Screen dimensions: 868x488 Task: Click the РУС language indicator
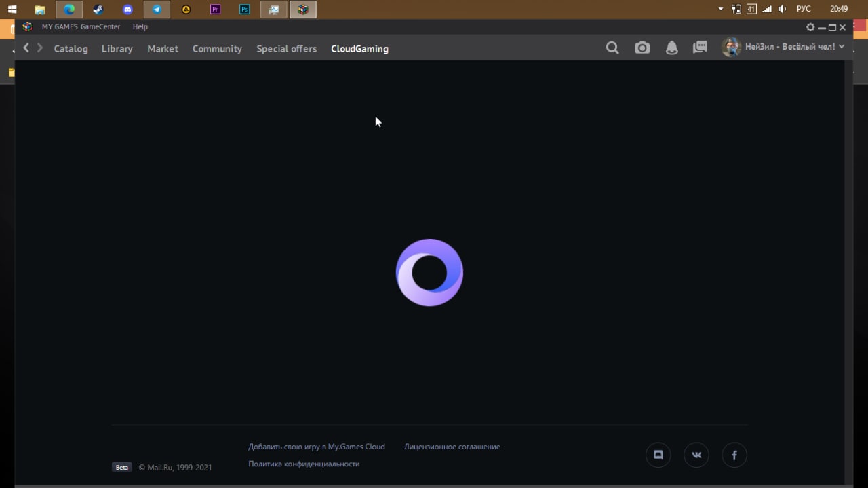click(x=804, y=9)
